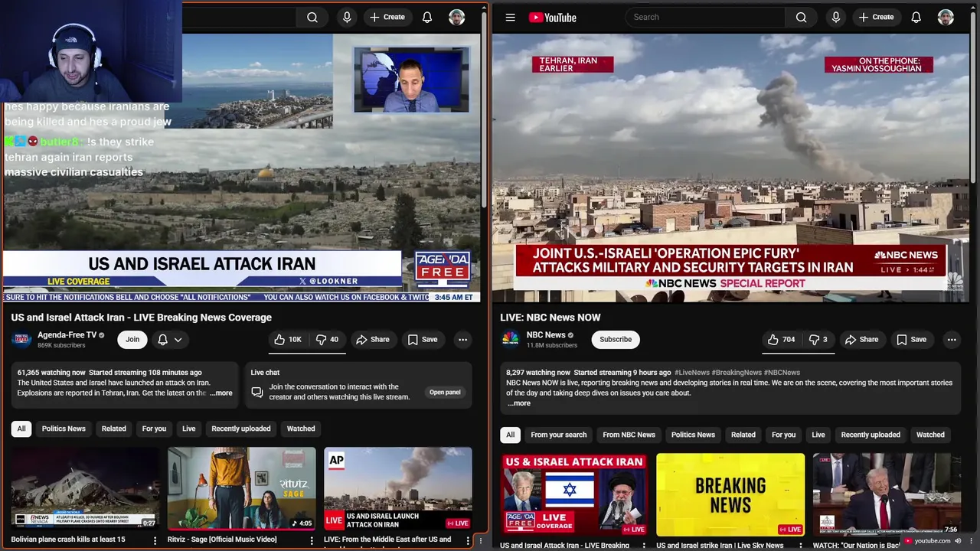This screenshot has width=980, height=551.
Task: Click voice search microphone in right window
Action: [836, 17]
